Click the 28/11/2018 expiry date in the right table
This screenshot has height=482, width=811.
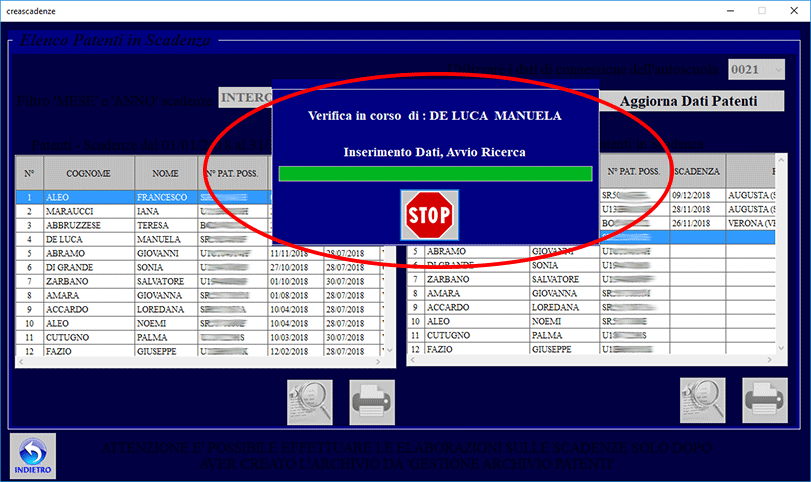point(691,209)
